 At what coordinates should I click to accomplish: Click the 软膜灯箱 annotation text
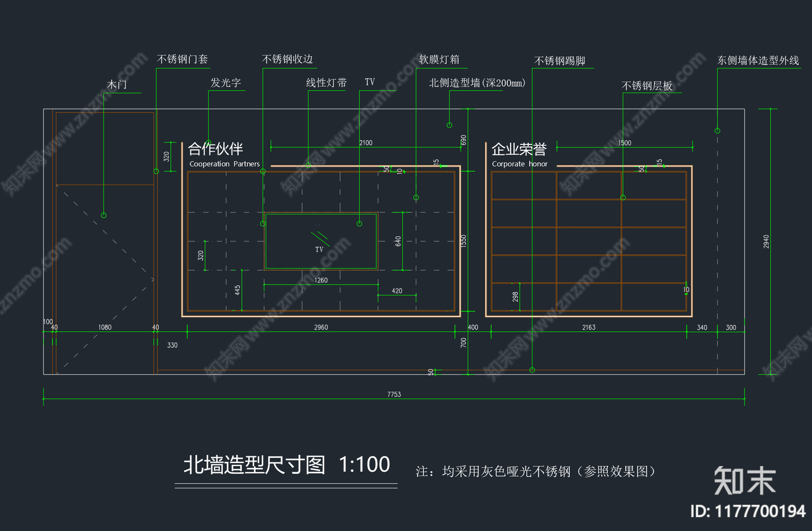[439, 59]
